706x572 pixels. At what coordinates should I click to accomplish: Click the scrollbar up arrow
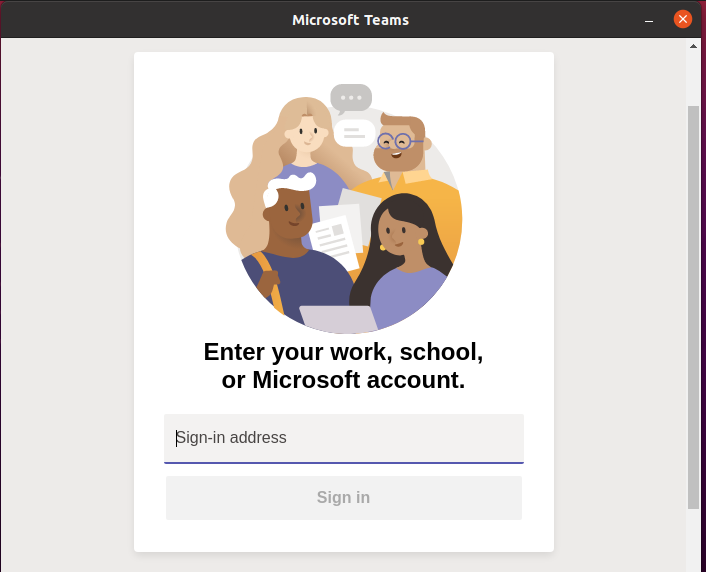click(693, 46)
